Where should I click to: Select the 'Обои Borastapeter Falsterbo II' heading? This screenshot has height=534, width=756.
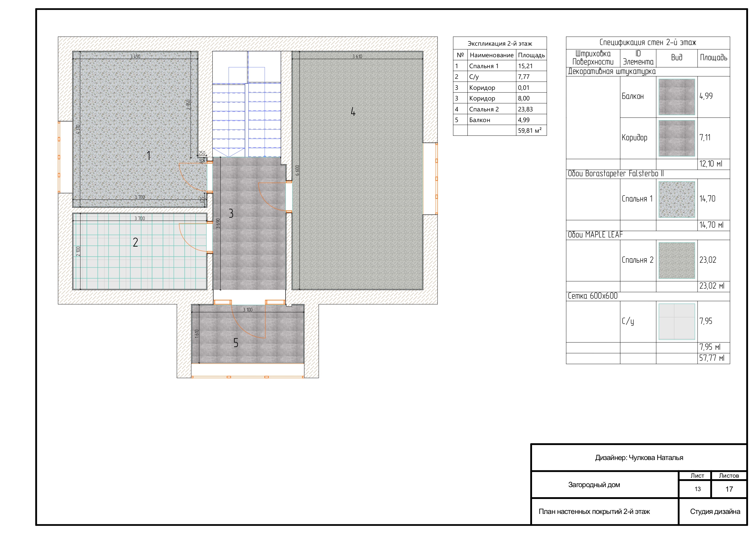pos(616,174)
